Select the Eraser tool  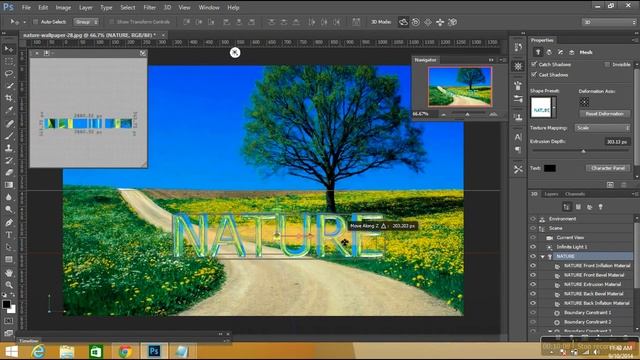click(x=9, y=173)
